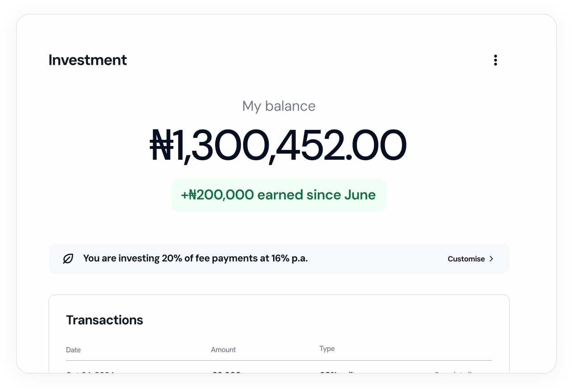Click the earned since June badge
This screenshot has width=573, height=392.
(278, 195)
